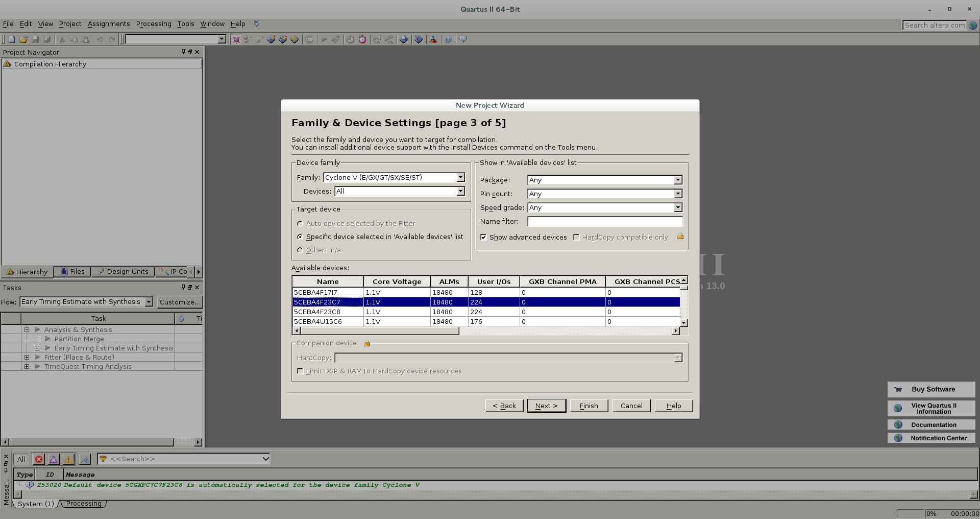Click the lock icon beside Companion device
The width and height of the screenshot is (980, 519).
tap(366, 343)
